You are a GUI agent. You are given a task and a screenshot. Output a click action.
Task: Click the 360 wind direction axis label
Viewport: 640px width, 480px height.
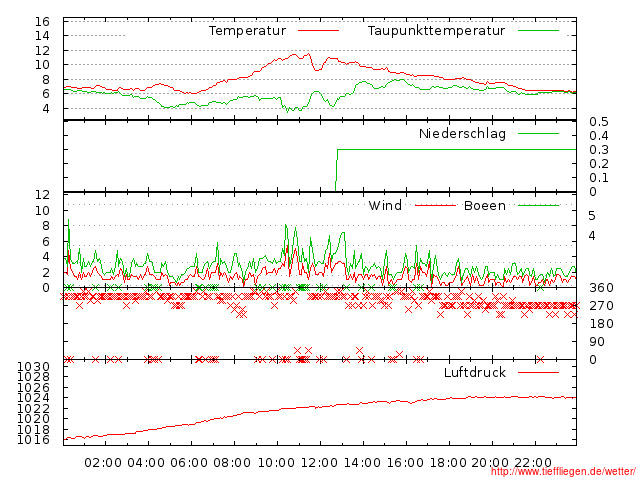click(x=601, y=288)
